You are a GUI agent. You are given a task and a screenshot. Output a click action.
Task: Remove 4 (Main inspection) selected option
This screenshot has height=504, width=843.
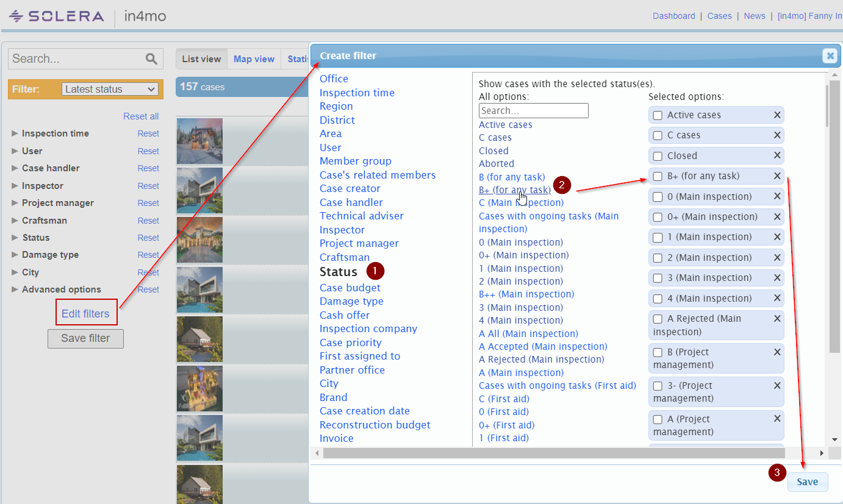click(x=777, y=299)
